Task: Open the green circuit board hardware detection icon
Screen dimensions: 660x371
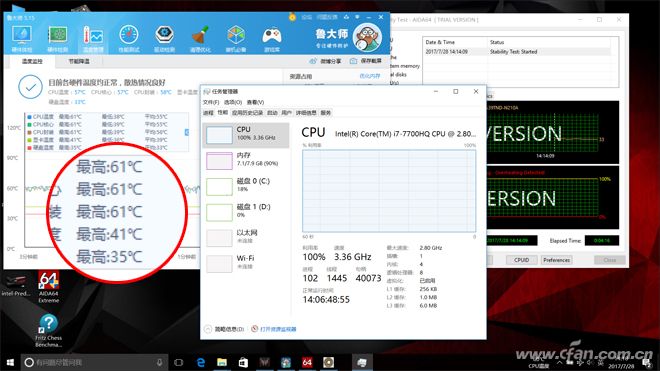Action: [58, 39]
